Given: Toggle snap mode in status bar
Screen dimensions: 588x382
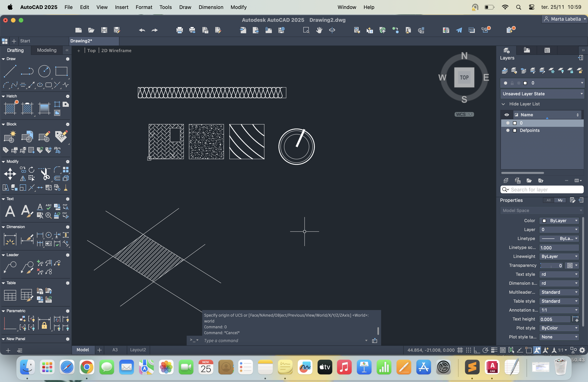Looking at the screenshot, I should (468, 350).
